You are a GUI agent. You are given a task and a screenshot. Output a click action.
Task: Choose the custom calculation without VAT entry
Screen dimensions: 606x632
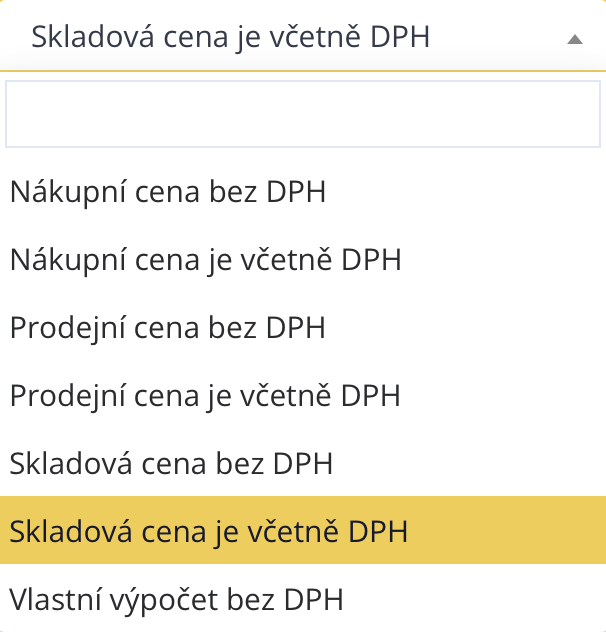click(177, 599)
